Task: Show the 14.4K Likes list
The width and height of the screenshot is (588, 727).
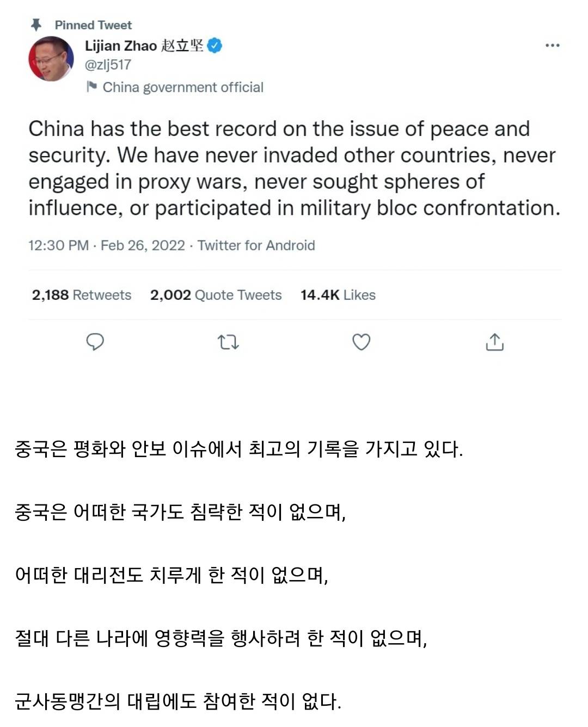Action: (338, 295)
